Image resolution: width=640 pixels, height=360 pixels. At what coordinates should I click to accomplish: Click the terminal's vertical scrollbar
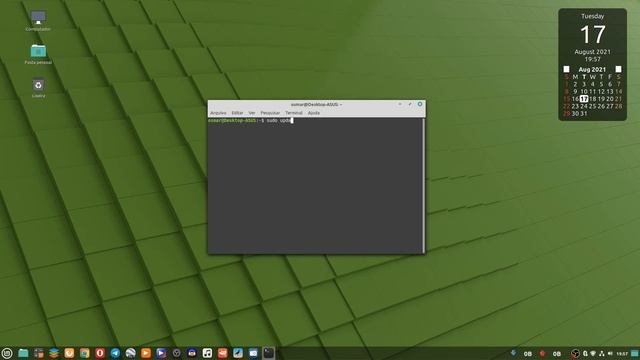point(424,185)
